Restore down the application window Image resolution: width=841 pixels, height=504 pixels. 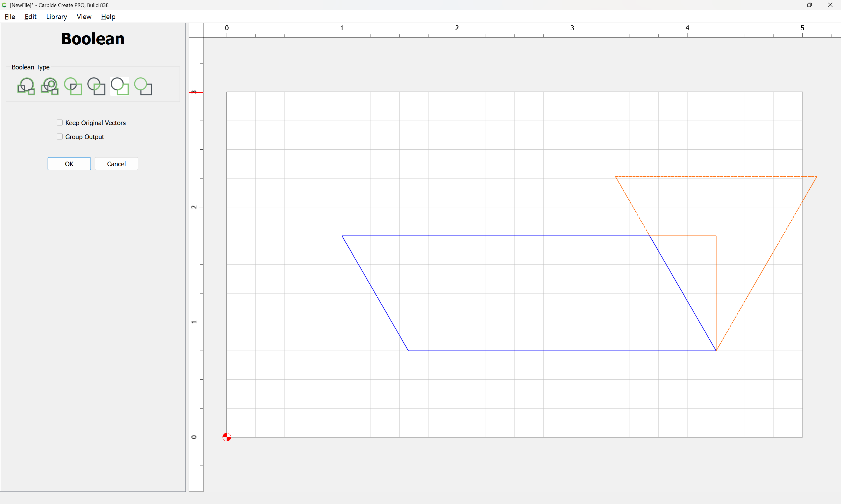tap(809, 5)
